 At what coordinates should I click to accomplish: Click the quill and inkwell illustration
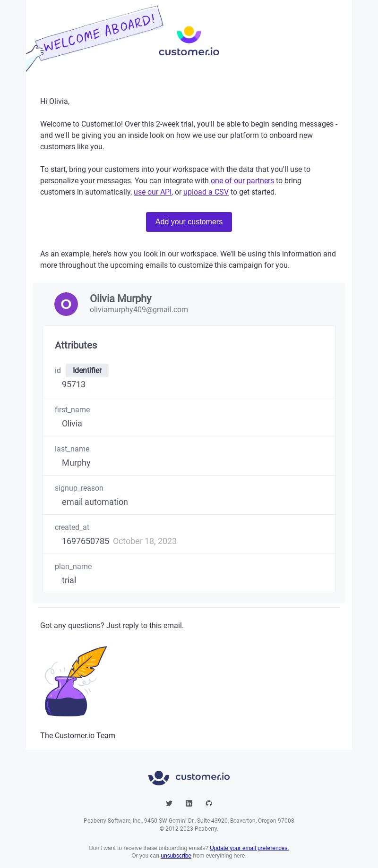click(76, 681)
